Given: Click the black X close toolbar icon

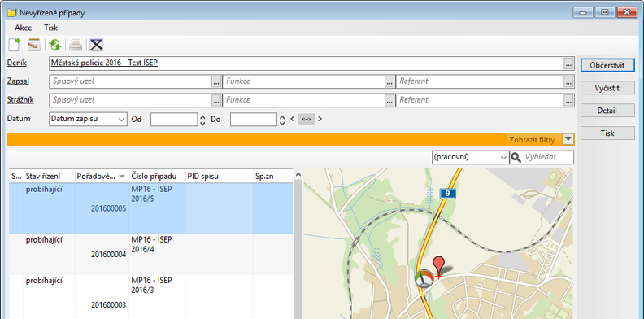Looking at the screenshot, I should point(97,45).
